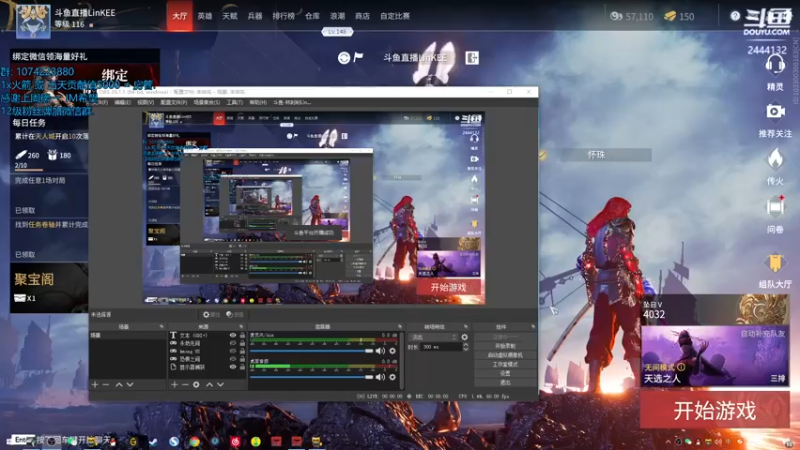Toggle visibility eye of 显示器捕获 source
Viewport: 800px width, 450px height.
click(x=233, y=366)
